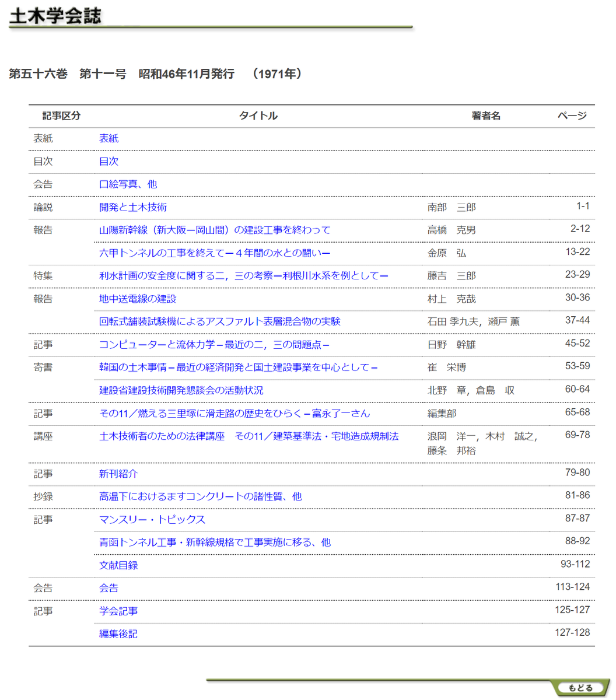Open the 回転式舗装試験機 asphalt experiment link
The image size is (616, 700).
[x=220, y=321]
